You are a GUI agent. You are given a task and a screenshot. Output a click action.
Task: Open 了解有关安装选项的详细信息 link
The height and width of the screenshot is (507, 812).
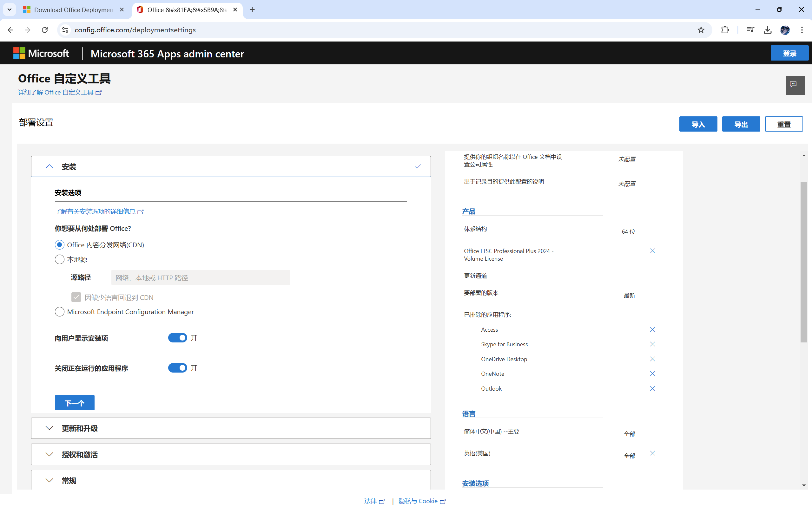pyautogui.click(x=99, y=211)
